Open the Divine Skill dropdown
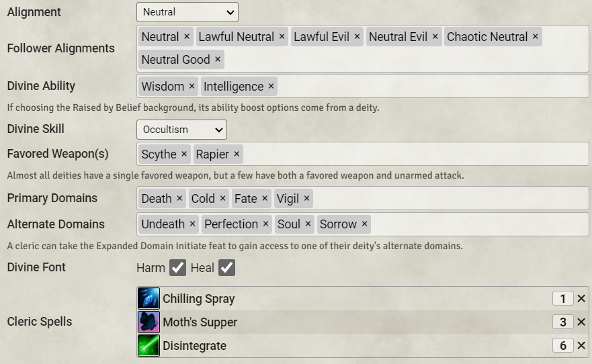Image resolution: width=592 pixels, height=364 pixels. 181,130
